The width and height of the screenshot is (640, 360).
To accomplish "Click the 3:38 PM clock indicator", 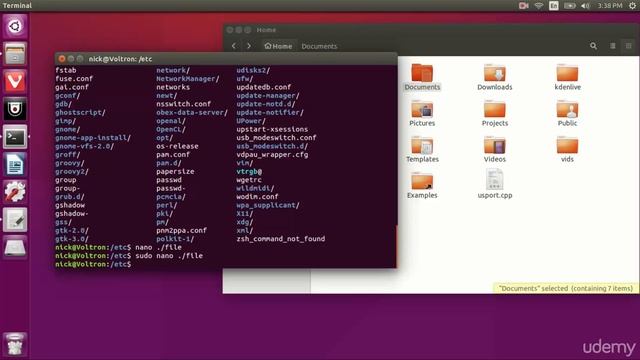I will coord(610,6).
